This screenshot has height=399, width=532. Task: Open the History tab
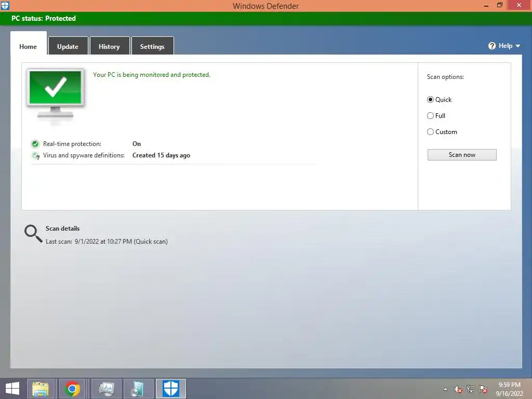(109, 46)
